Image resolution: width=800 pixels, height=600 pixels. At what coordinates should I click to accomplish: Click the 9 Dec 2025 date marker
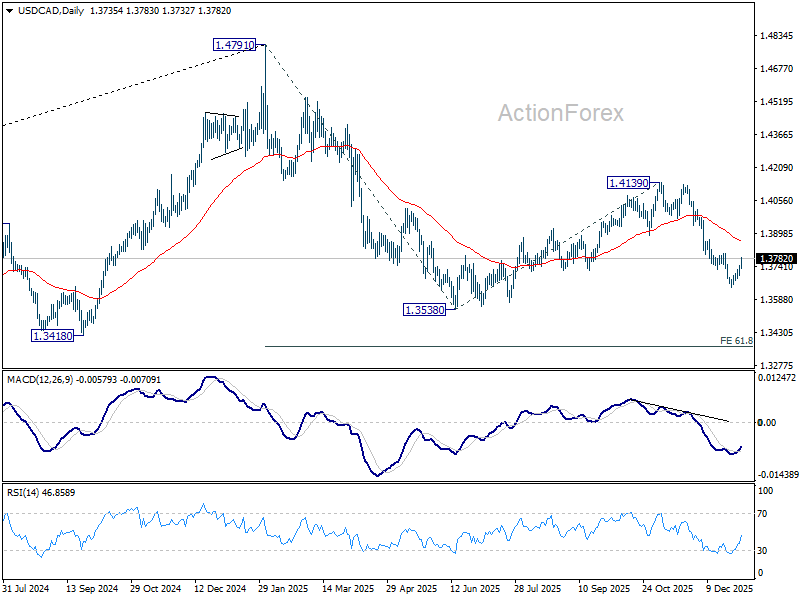click(x=730, y=588)
